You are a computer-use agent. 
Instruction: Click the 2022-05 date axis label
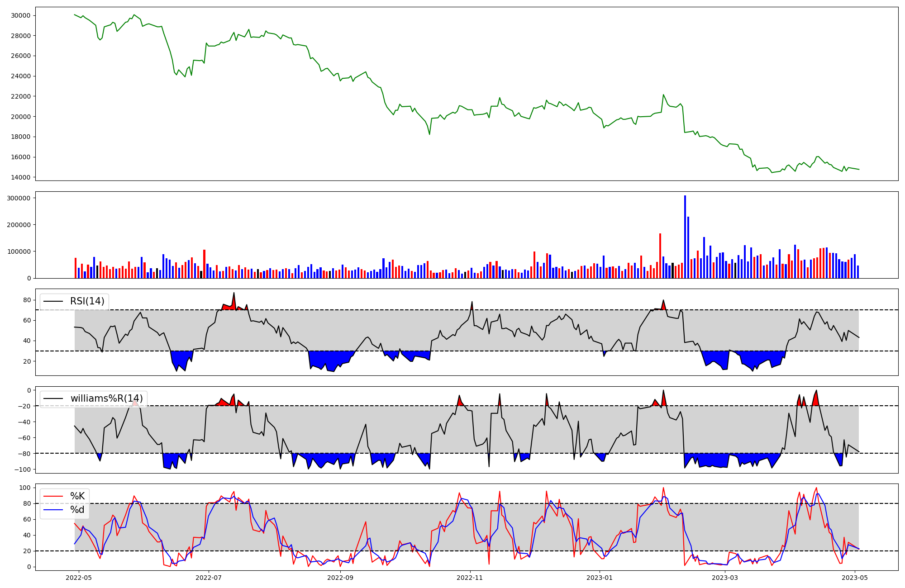pyautogui.click(x=79, y=578)
